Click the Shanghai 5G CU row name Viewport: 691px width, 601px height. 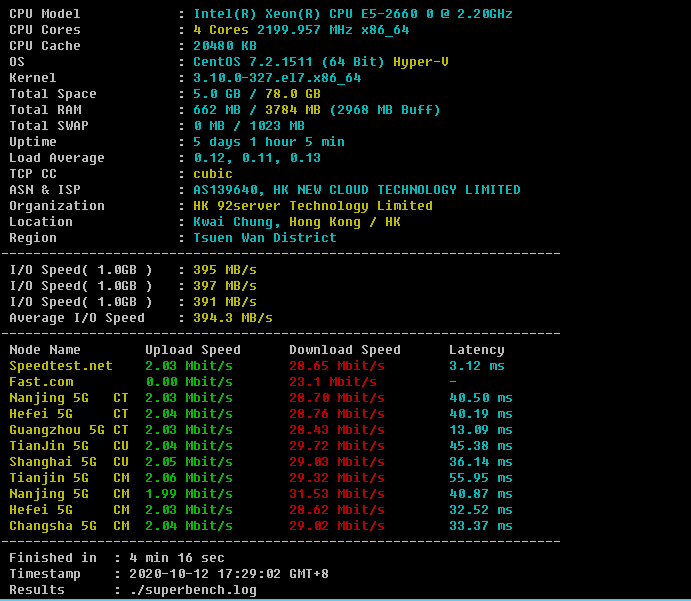(69, 462)
